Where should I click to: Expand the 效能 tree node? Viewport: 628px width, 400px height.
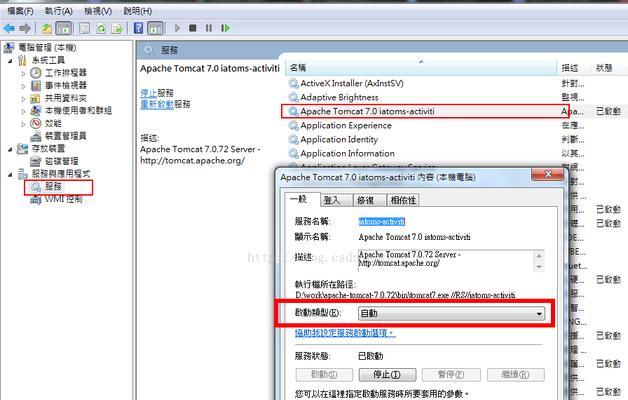[23, 124]
